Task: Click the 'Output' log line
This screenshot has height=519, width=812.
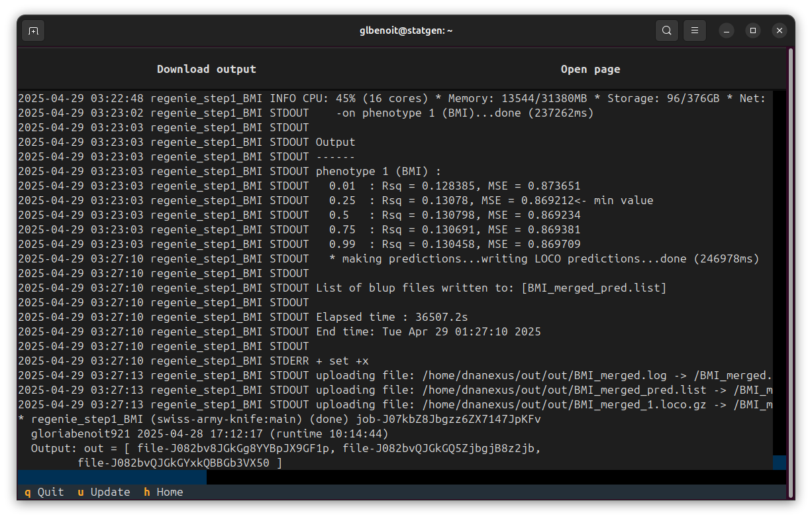Action: (x=187, y=142)
